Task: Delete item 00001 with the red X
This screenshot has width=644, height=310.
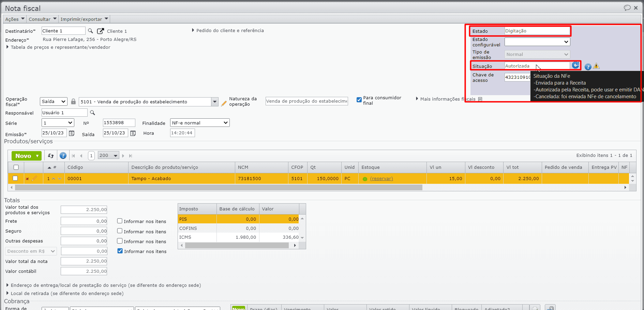Action: (x=27, y=179)
